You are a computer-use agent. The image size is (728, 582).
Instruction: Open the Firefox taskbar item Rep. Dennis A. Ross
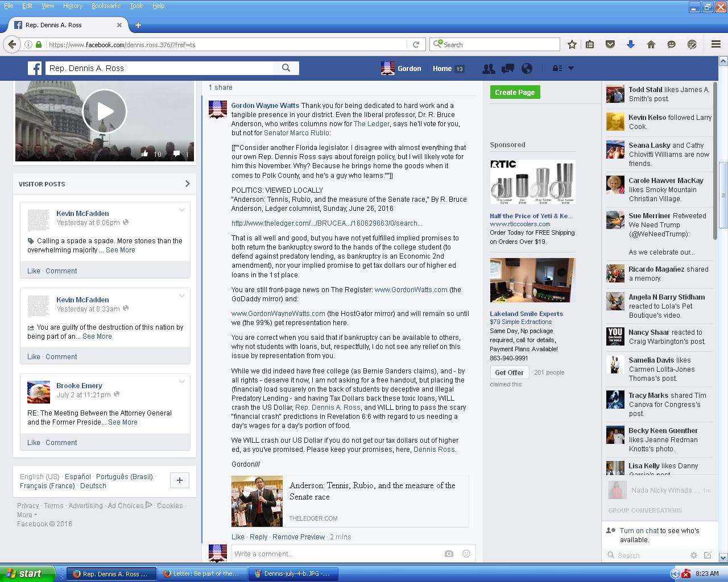coord(111,574)
